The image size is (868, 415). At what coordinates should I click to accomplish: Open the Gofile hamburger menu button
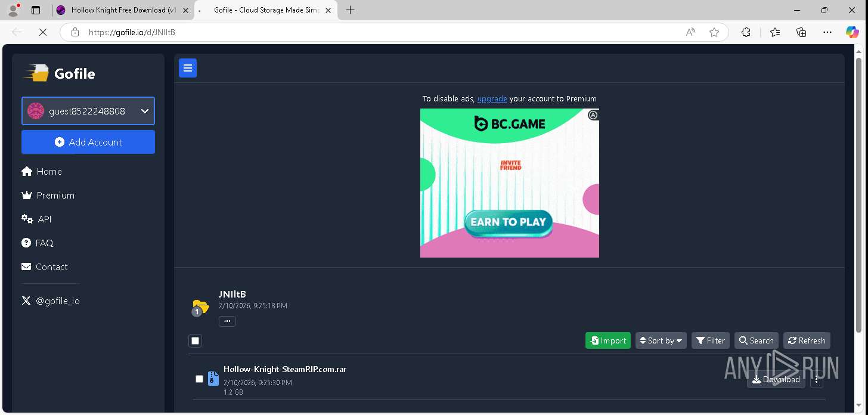point(188,69)
